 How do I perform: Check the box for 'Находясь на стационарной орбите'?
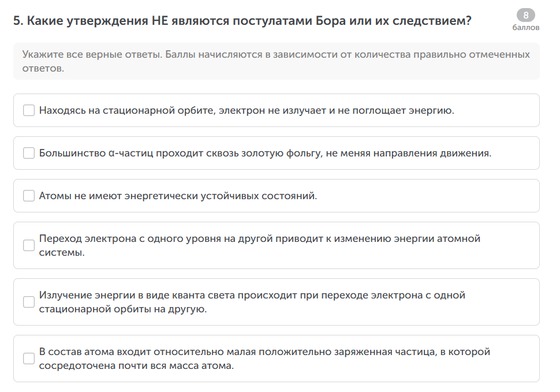click(x=29, y=110)
